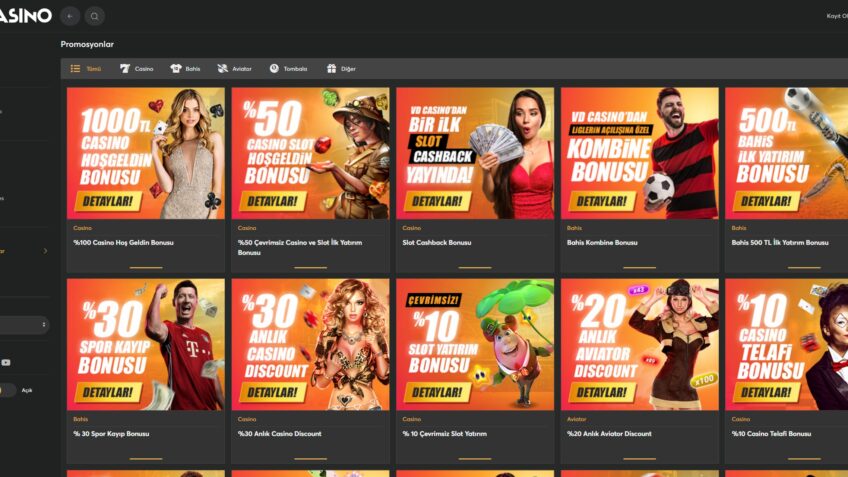Click Detaylar on 1000 TL Casino bonus
This screenshot has width=848, height=477.
[106, 201]
